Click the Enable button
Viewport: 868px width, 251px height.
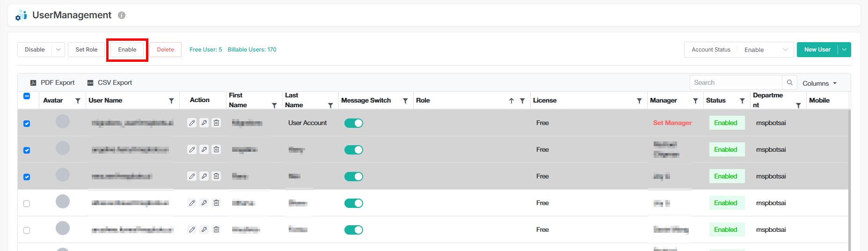tap(127, 50)
